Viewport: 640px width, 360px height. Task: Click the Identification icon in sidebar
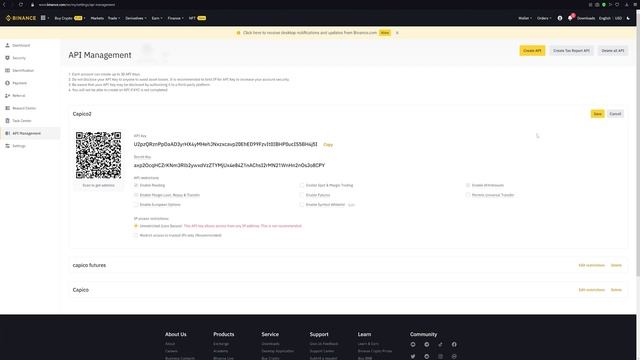[7, 71]
